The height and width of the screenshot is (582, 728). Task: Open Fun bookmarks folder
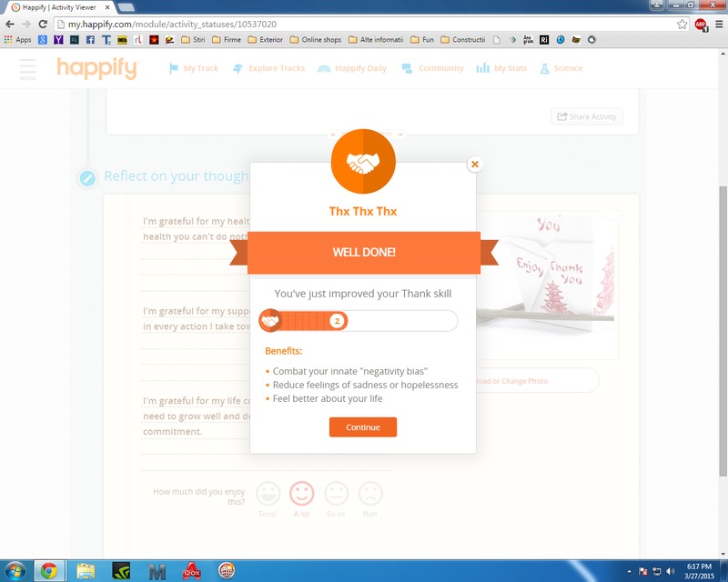422,40
